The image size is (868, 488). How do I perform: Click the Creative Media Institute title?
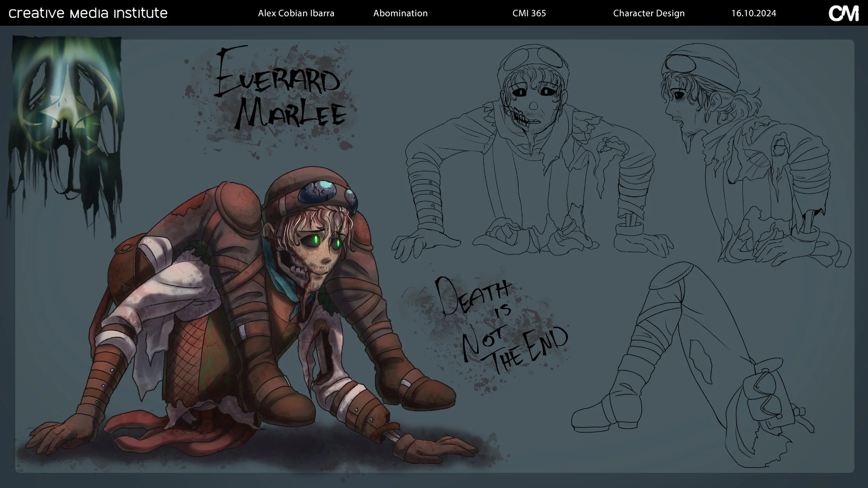(88, 13)
